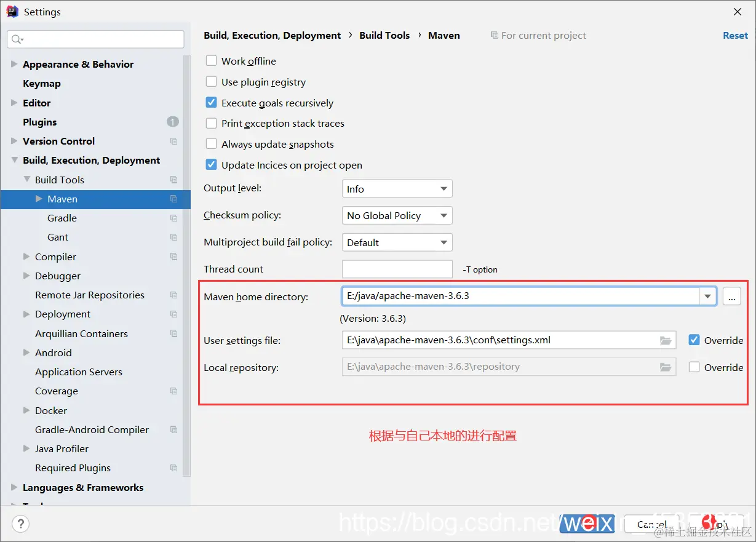Select Keymap in settings tree
Screen dimensions: 756x542
(x=42, y=84)
